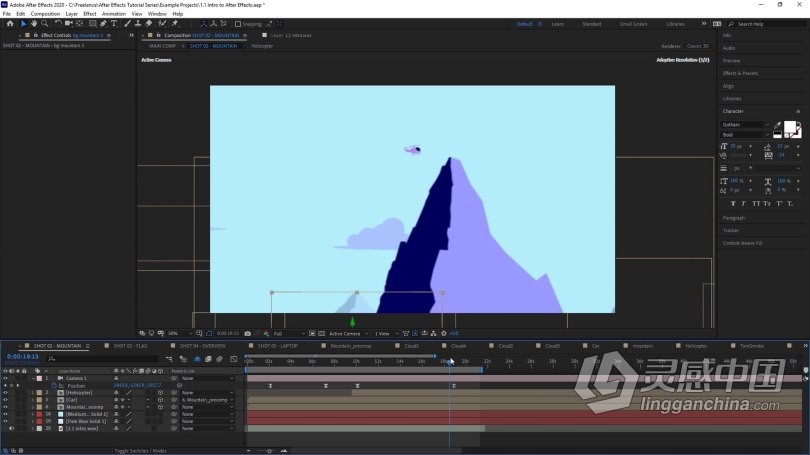Click the white fill color swatch

point(789,127)
